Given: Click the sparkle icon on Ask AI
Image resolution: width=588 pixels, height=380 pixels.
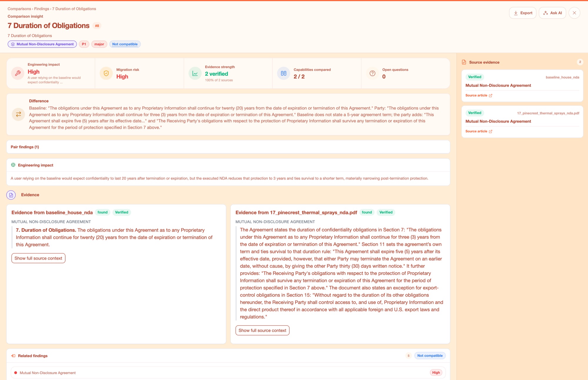Looking at the screenshot, I should tap(546, 13).
